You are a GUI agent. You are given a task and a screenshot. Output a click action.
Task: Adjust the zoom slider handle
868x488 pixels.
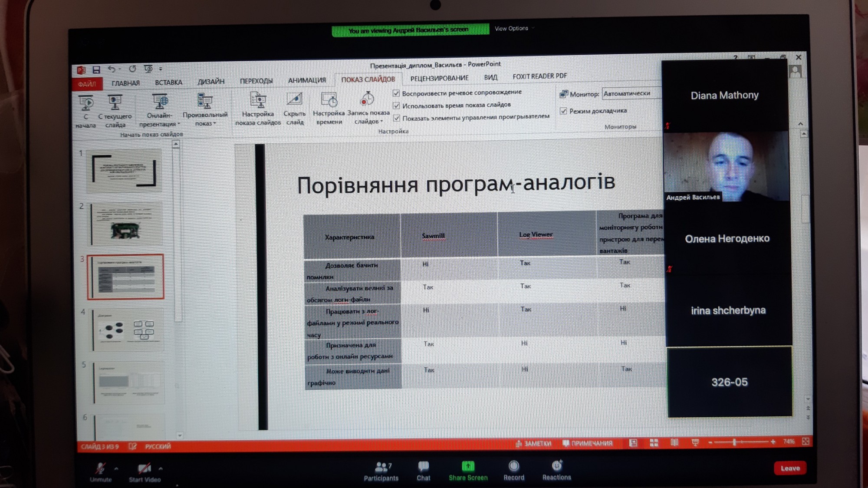[734, 442]
